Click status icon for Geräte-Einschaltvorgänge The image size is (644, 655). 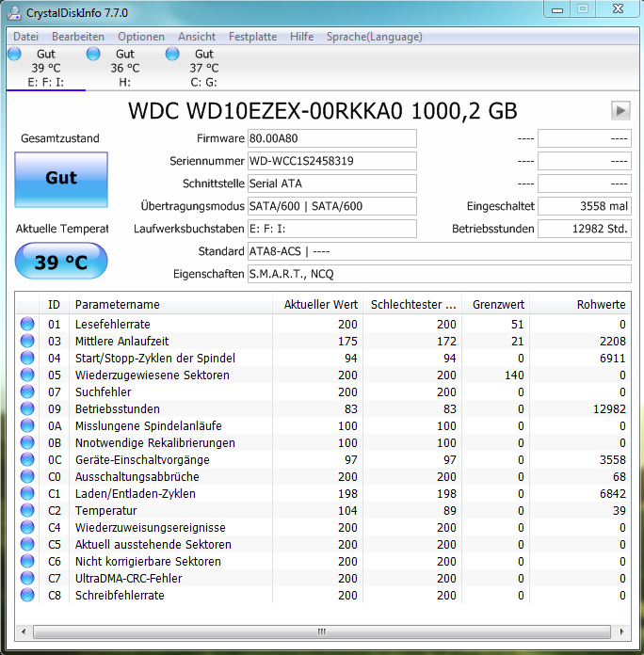click(27, 459)
